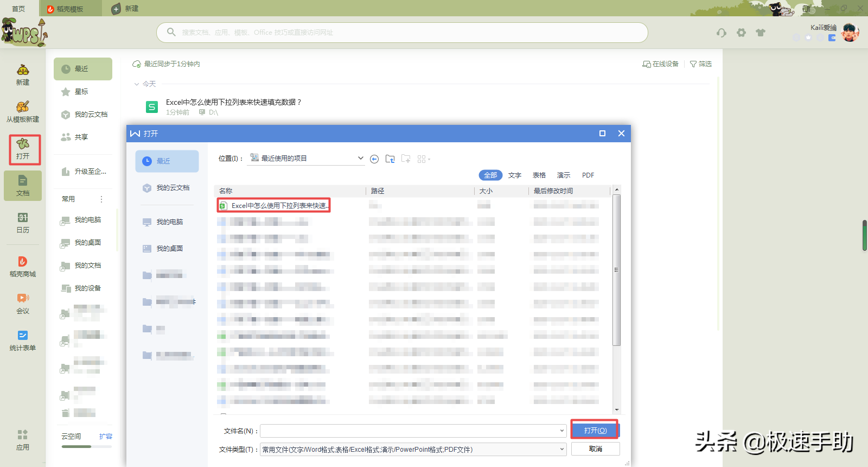Click the 筛选 filter button
The width and height of the screenshot is (868, 467).
click(700, 64)
